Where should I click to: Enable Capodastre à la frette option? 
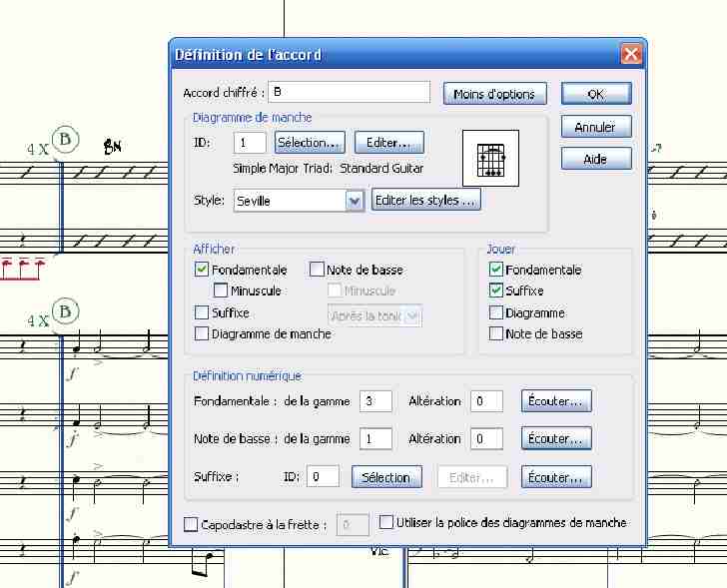point(192,523)
